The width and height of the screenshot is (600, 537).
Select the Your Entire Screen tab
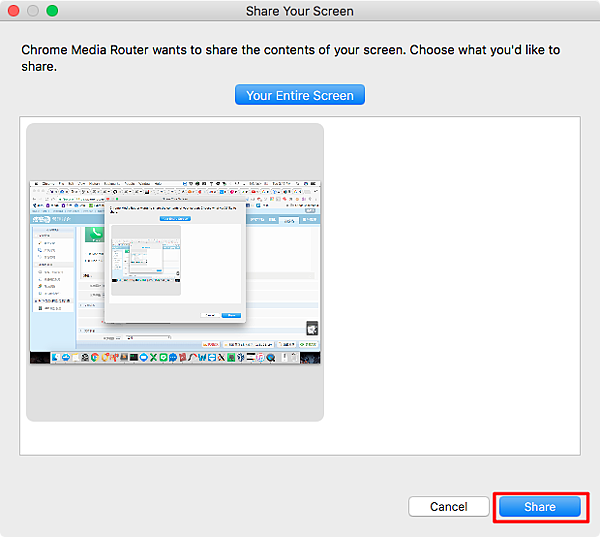pyautogui.click(x=300, y=95)
